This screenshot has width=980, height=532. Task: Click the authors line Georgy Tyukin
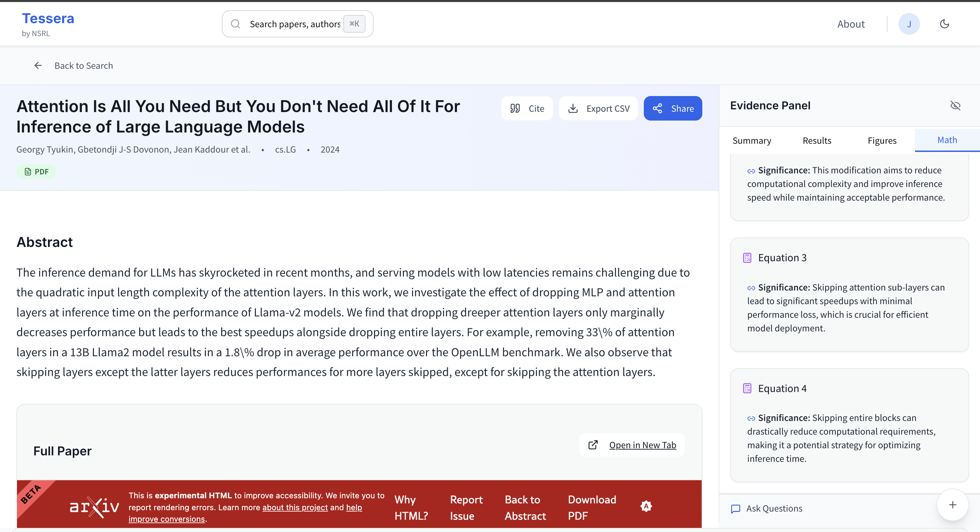[x=133, y=150]
